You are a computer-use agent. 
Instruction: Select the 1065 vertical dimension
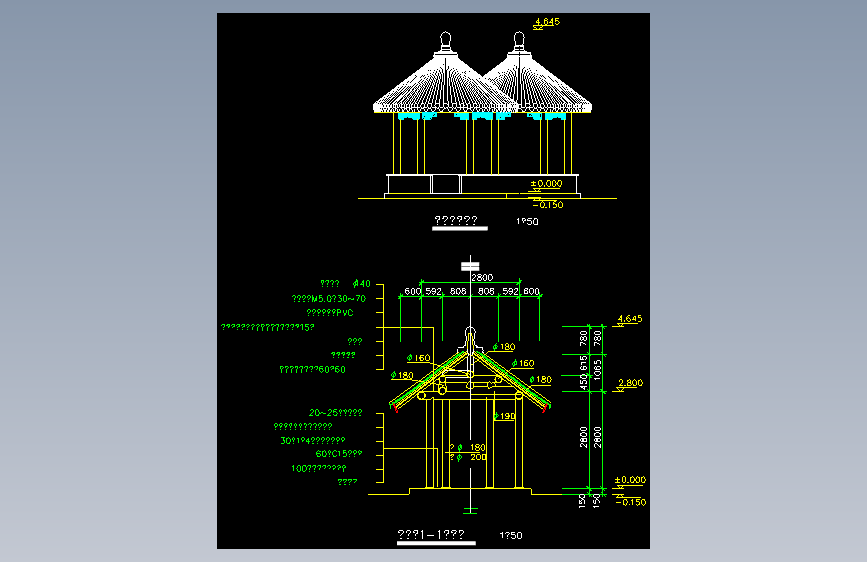tap(597, 370)
